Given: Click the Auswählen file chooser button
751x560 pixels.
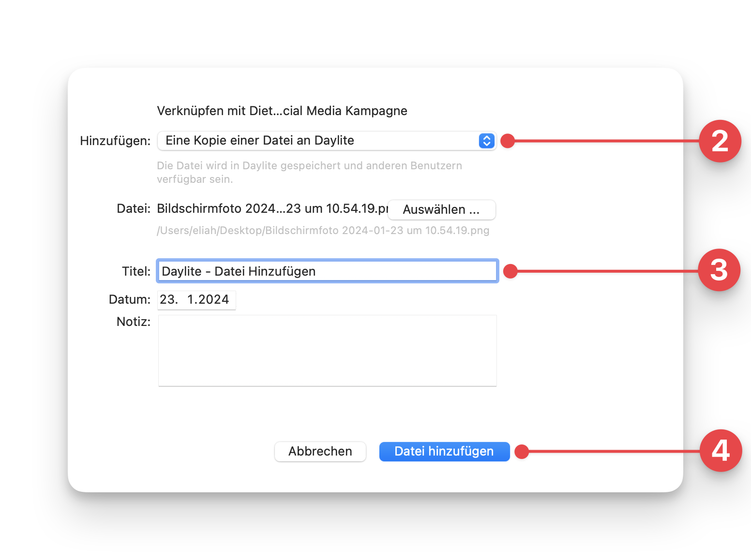Looking at the screenshot, I should (441, 210).
